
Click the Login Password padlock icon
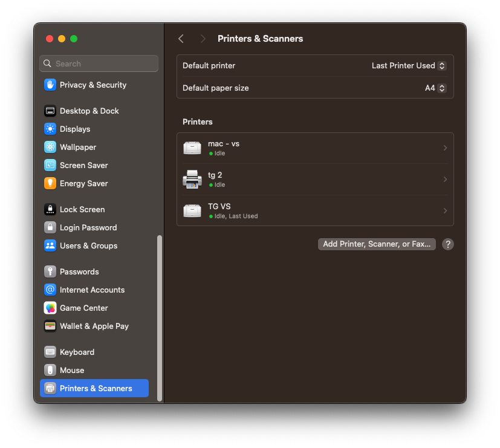[50, 228]
